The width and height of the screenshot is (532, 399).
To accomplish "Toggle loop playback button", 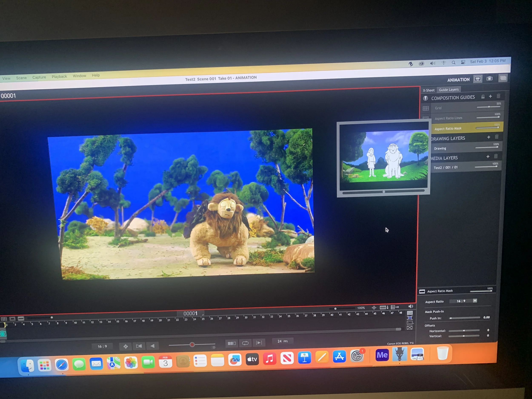I will click(x=245, y=343).
